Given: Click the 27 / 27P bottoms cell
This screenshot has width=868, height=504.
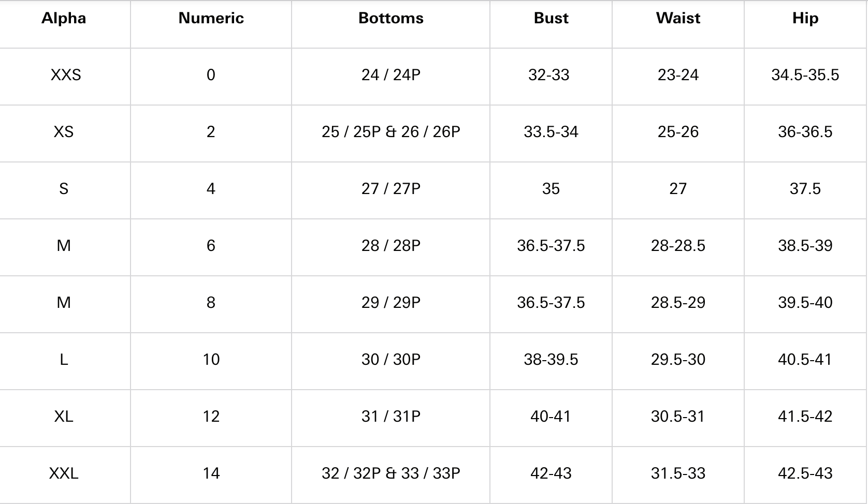Looking at the screenshot, I should pyautogui.click(x=390, y=189).
